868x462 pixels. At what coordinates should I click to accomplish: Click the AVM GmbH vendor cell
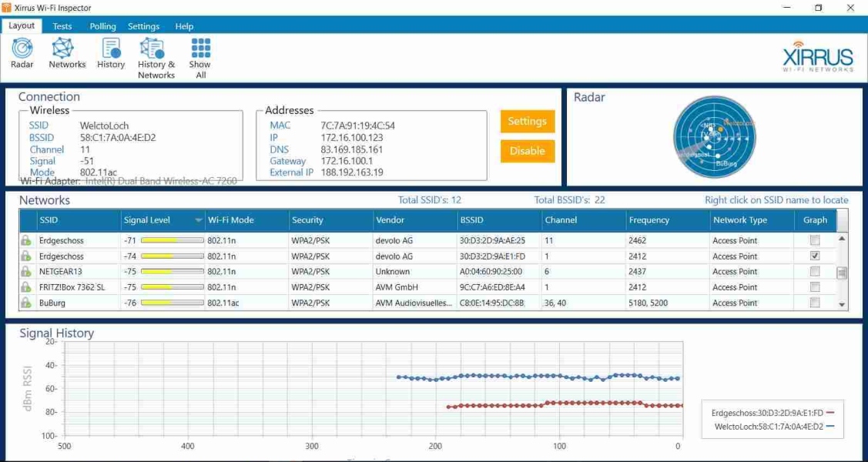click(x=396, y=287)
